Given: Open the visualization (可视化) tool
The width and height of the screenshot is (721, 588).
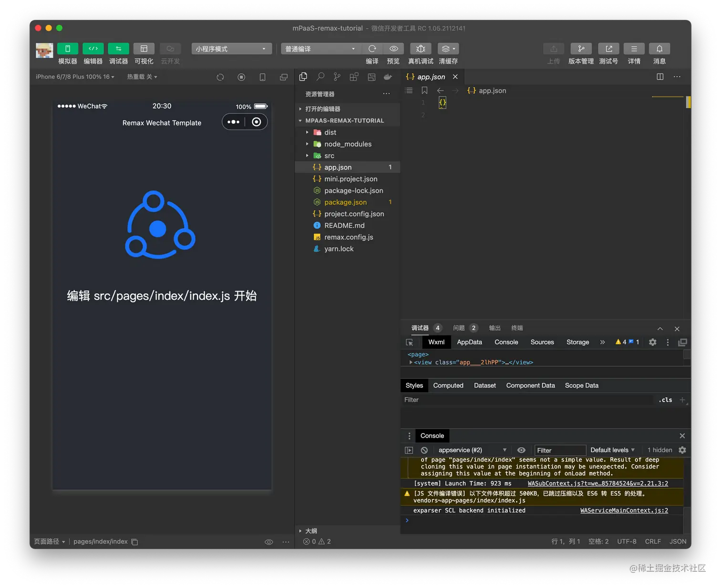Looking at the screenshot, I should [144, 49].
